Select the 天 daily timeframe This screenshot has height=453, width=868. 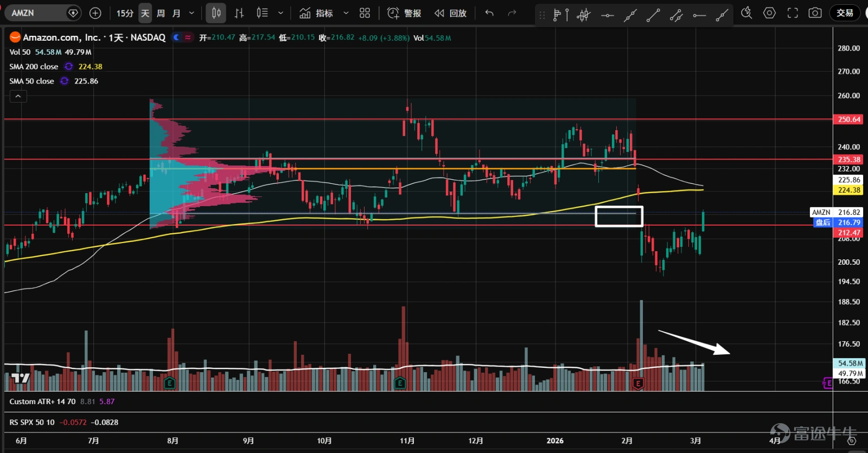pyautogui.click(x=145, y=13)
